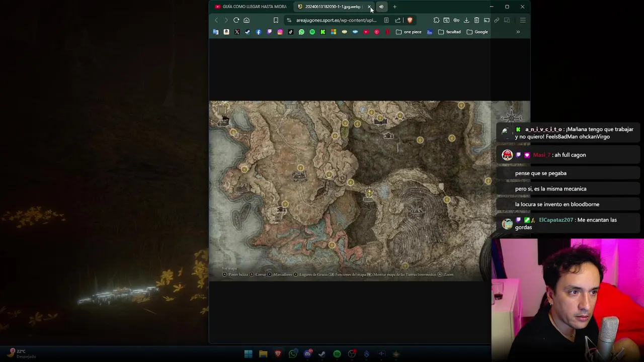Open the X (Twitter) bookmark

[237, 32]
